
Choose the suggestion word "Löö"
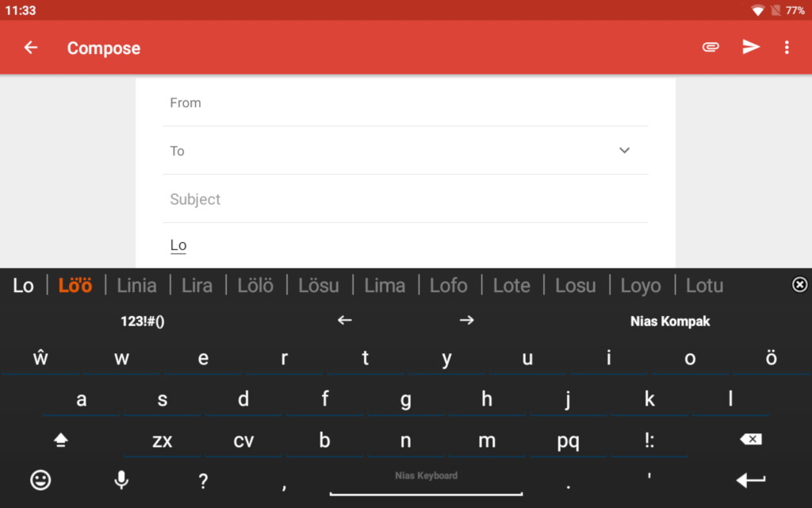[75, 285]
